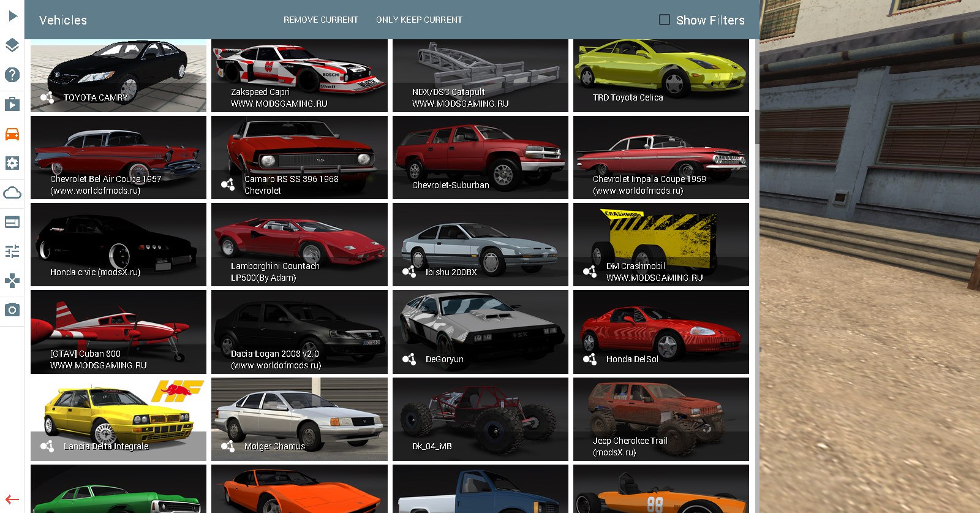Select the Chevrolet-Suburban vehicle
The width and height of the screenshot is (980, 513).
(480, 158)
